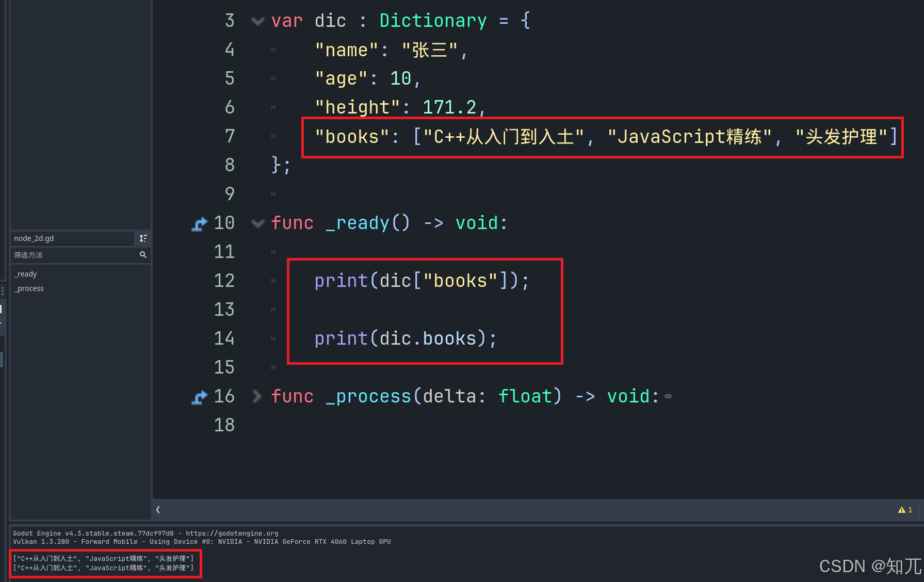Image resolution: width=924 pixels, height=582 pixels.
Task: Click the vertical dots panel handle on left edge
Action: pos(2,290)
